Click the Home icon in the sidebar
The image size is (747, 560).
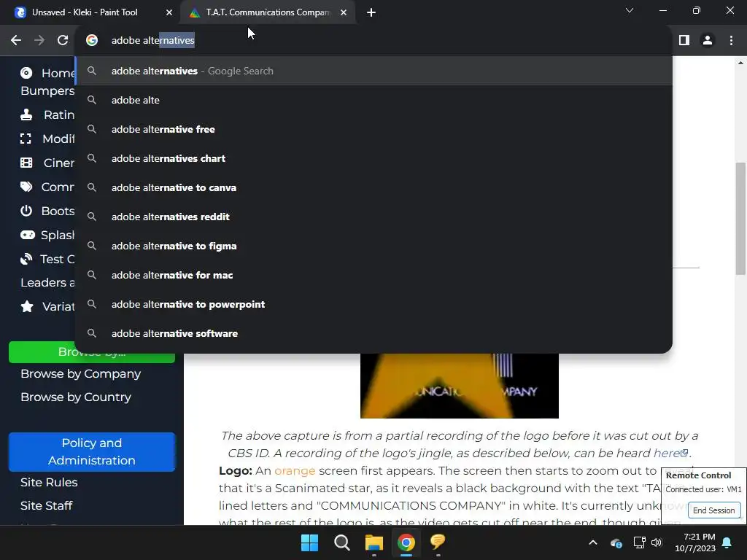click(26, 73)
